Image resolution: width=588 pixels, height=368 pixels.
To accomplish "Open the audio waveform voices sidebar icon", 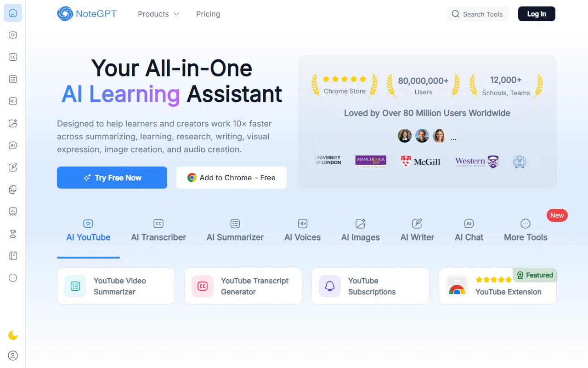I will [13, 101].
